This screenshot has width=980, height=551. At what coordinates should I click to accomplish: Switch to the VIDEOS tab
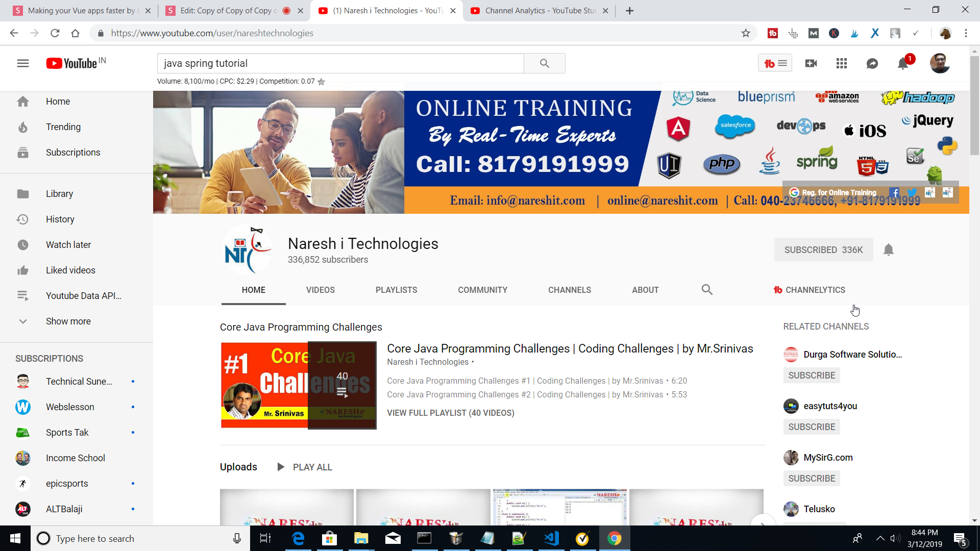tap(320, 290)
